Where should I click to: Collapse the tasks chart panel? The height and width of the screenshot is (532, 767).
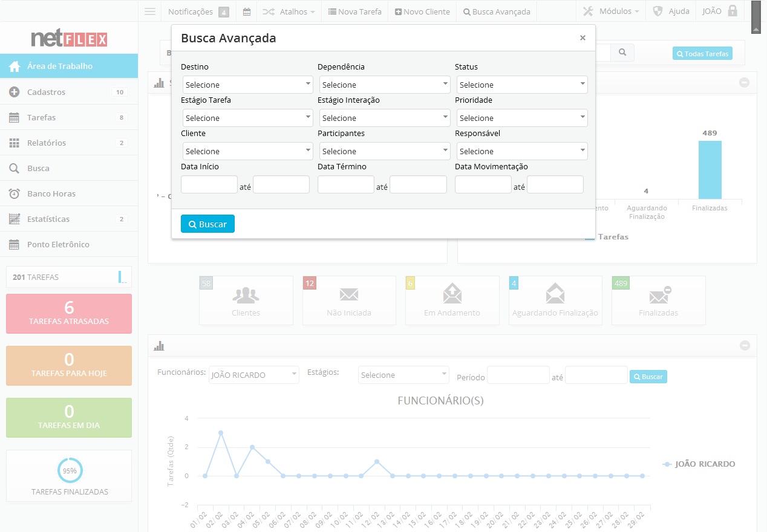(745, 82)
